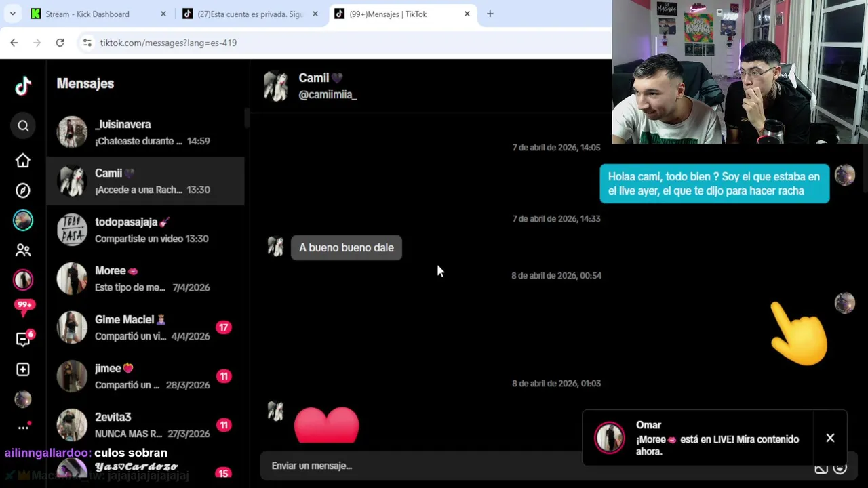Open the Moree conversation

click(145, 279)
